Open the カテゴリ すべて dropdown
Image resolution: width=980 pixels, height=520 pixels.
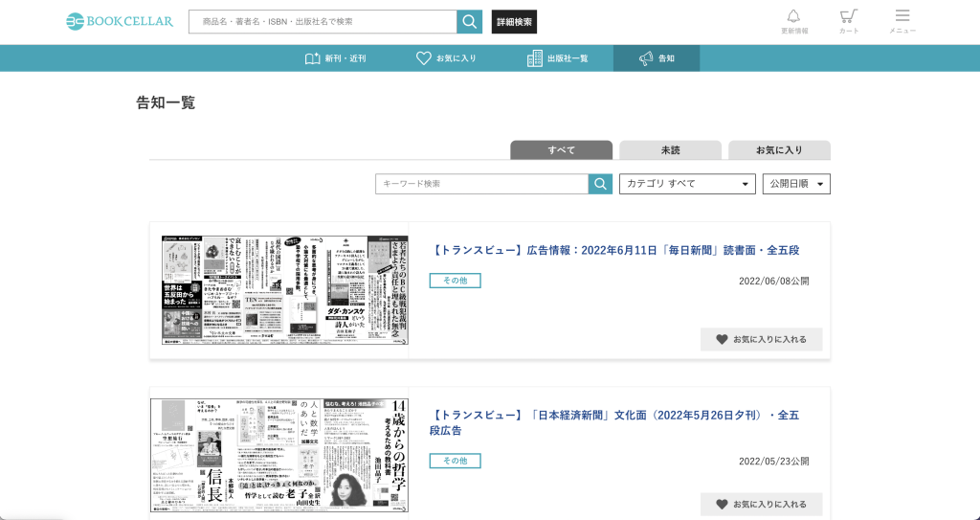point(687,184)
